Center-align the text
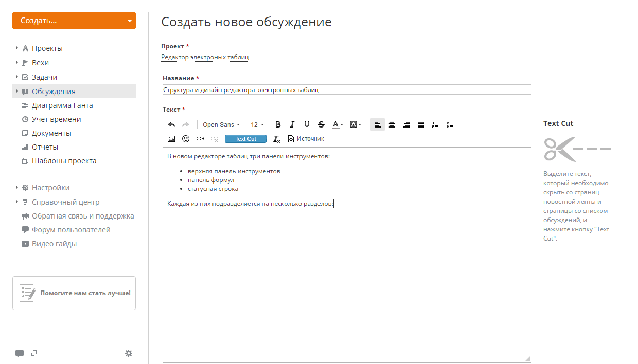 392,124
